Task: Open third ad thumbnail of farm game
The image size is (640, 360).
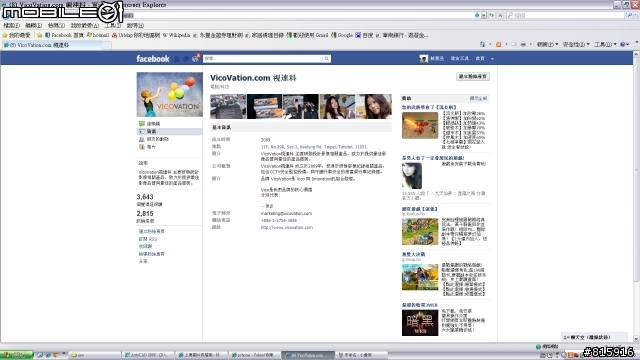Action: (420, 231)
